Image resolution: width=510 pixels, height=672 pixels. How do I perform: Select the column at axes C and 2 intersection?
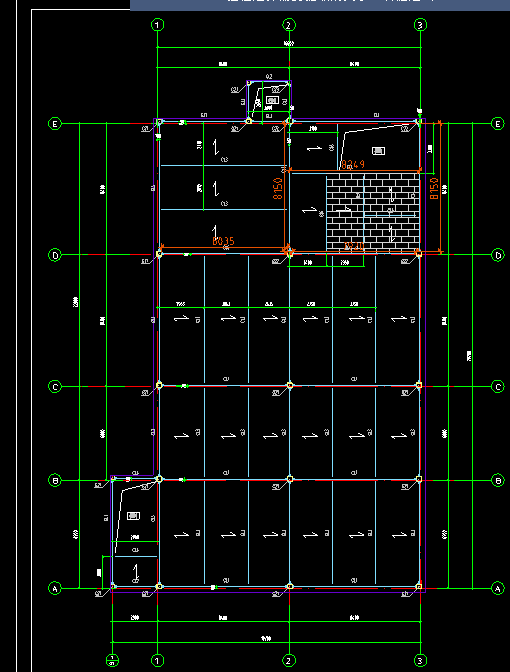290,385
